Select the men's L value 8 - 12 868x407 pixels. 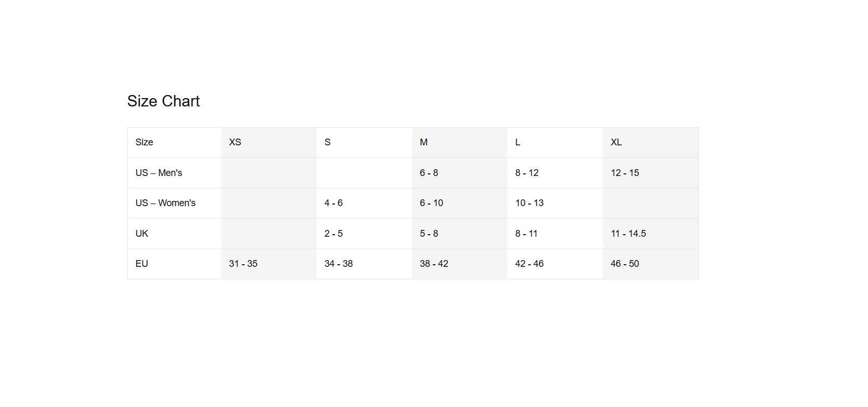coord(527,173)
